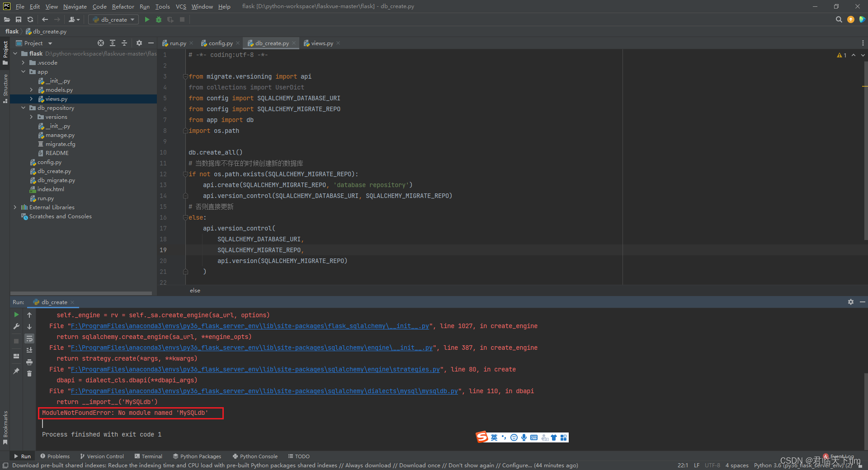Open the user account dropdown in toolbar
The height and width of the screenshot is (470, 868).
(74, 19)
